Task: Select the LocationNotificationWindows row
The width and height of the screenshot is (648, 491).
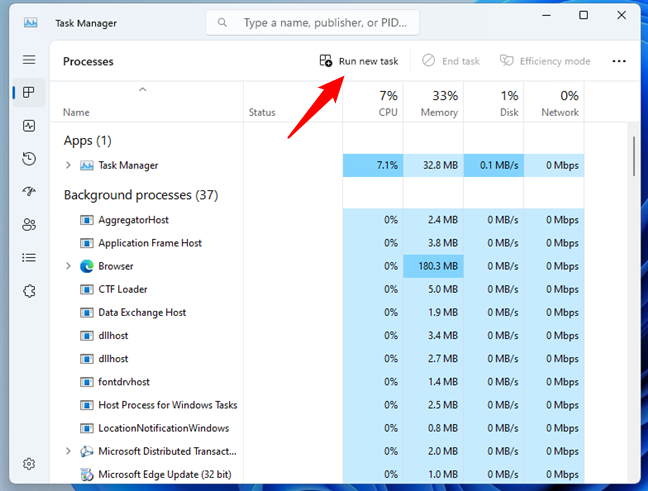Action: pyautogui.click(x=317, y=428)
